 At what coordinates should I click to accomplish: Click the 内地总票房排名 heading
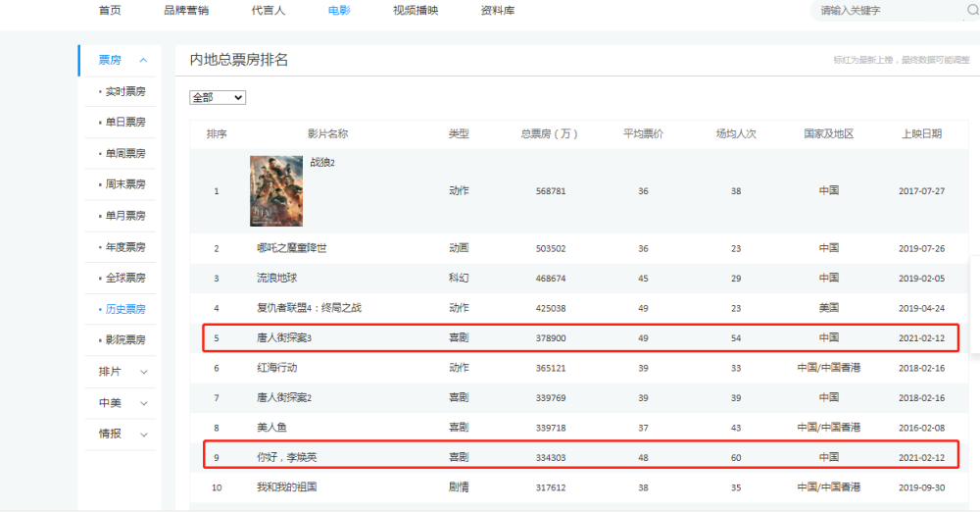pos(239,60)
